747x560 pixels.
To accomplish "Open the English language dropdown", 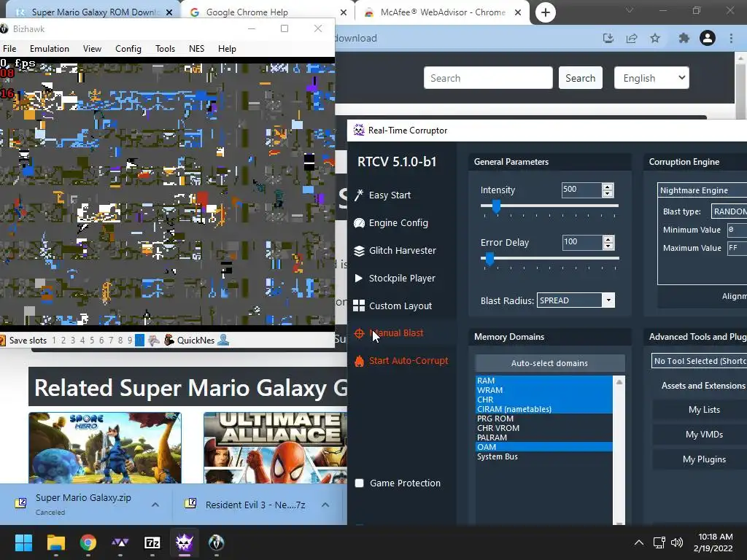I will 651,77.
